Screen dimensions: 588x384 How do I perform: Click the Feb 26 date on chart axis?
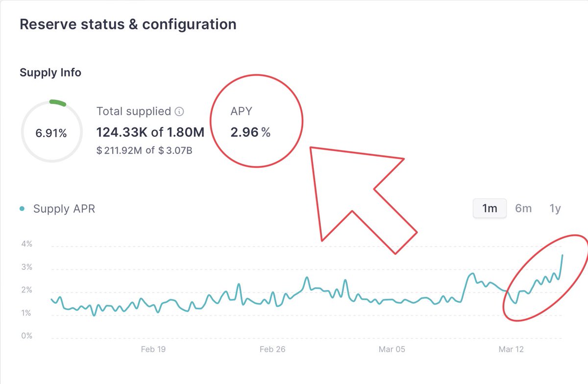point(272,349)
